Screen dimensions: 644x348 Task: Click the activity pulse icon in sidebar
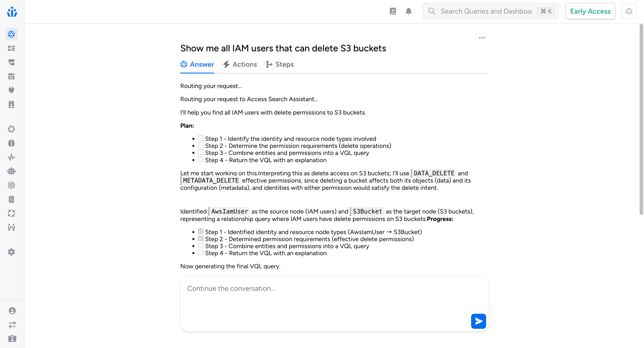coord(11,157)
